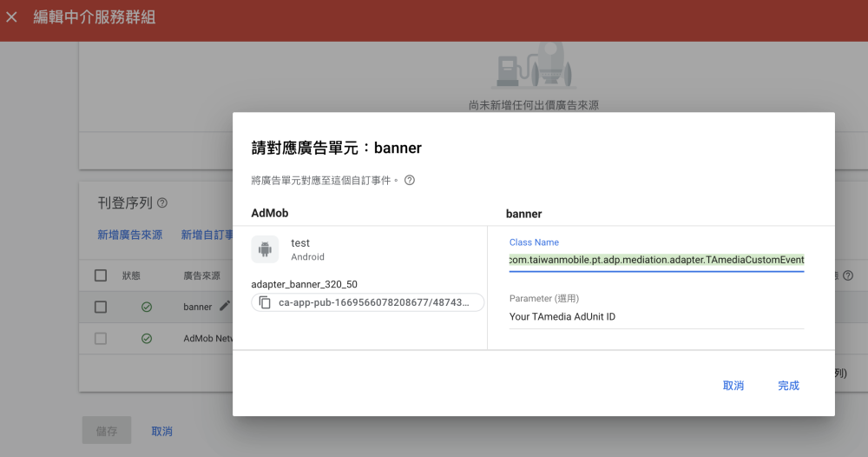
Task: Click the Class Name input field
Action: 656,260
